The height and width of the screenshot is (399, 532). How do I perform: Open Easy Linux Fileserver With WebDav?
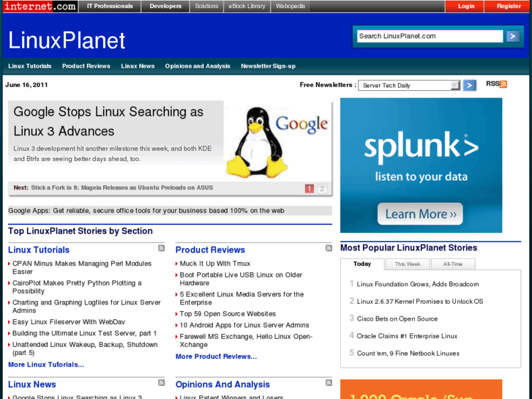coord(69,322)
